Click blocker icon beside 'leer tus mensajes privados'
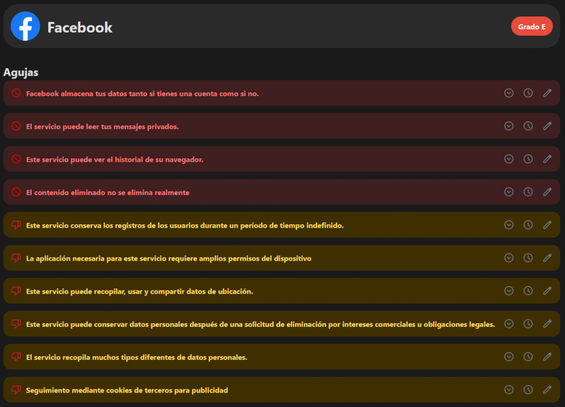Viewport: 565px width, 407px height. (16, 126)
